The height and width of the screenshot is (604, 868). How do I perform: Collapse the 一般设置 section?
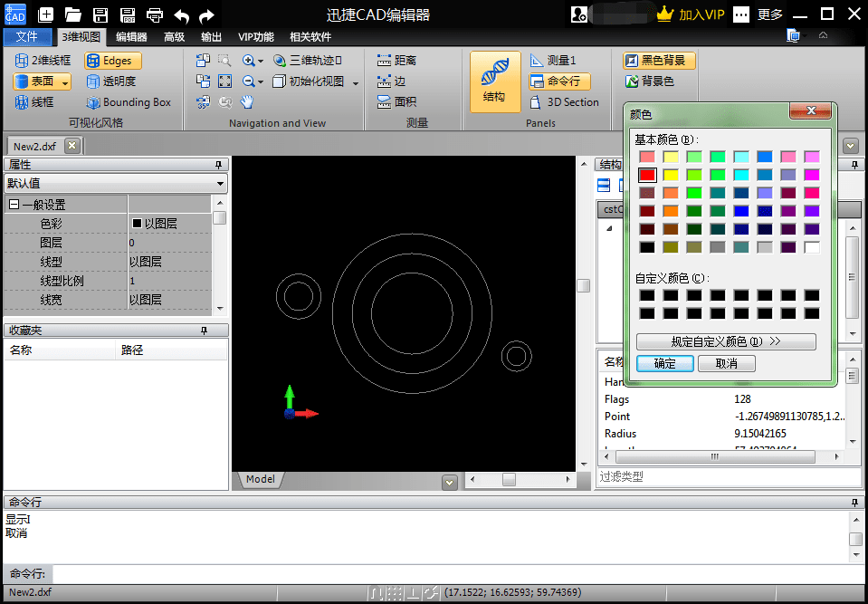[x=14, y=205]
